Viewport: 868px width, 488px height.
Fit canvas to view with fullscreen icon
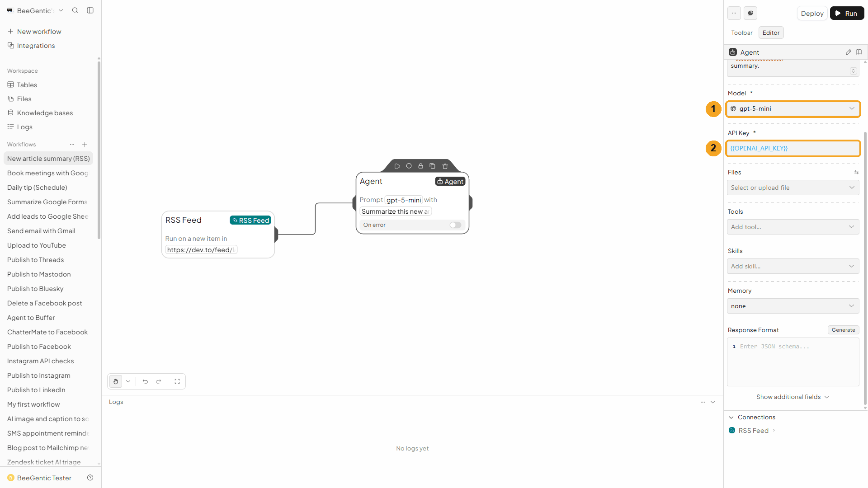tap(177, 381)
